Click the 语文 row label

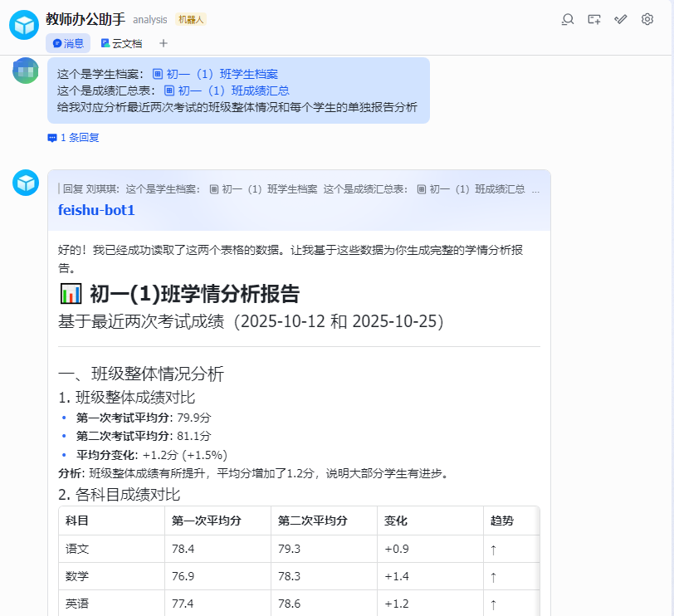(77, 549)
